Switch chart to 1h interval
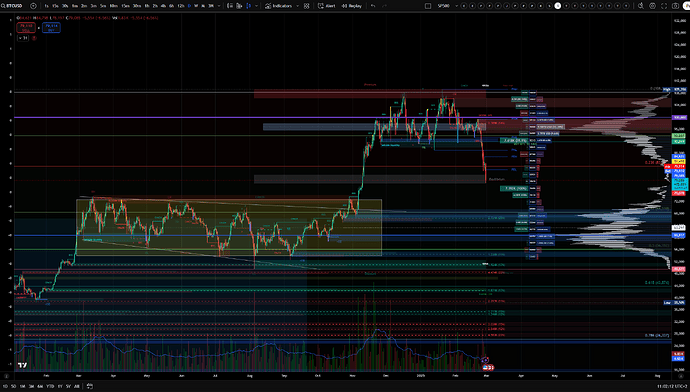 pyautogui.click(x=147, y=6)
